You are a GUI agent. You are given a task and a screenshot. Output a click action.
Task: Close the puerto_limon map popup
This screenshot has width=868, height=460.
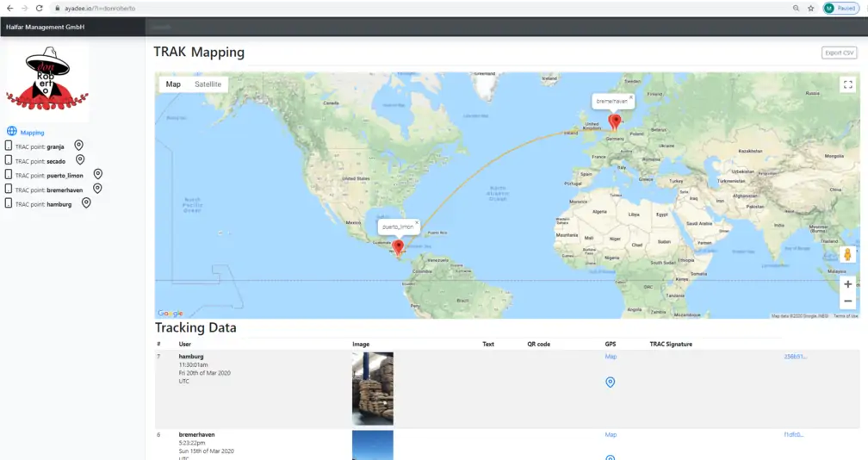pyautogui.click(x=416, y=222)
